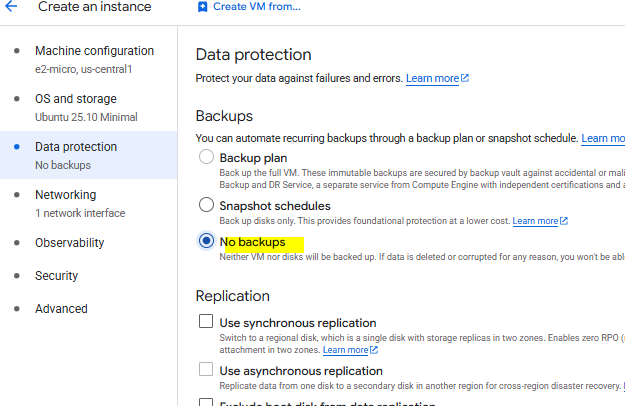Tick Use asynchronous replication checkbox
625x406 pixels.
pos(206,371)
